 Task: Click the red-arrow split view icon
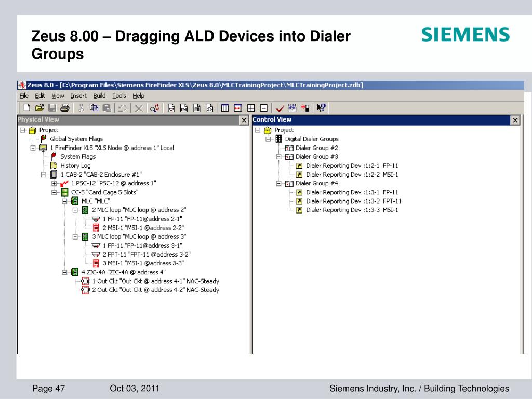coord(238,108)
